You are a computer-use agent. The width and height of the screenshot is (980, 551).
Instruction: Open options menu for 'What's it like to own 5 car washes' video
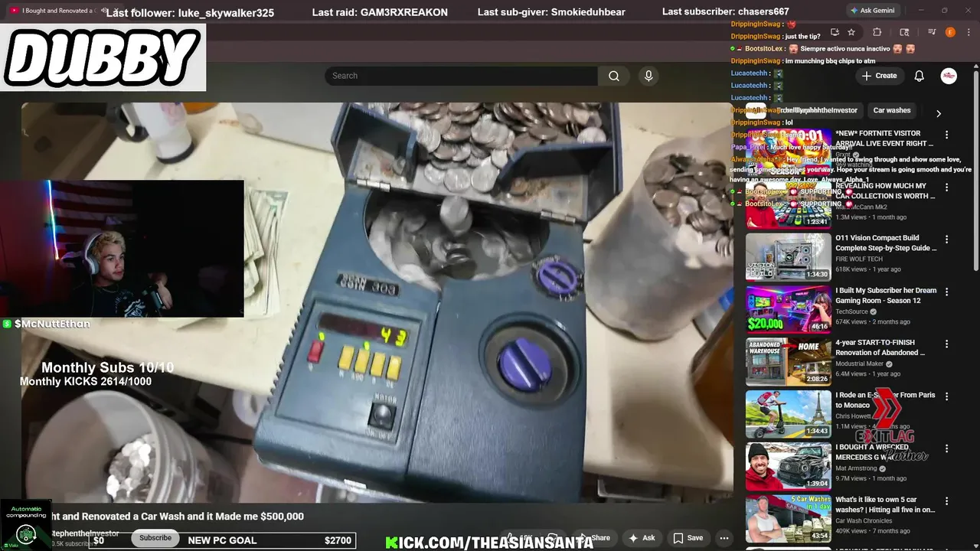(x=946, y=501)
